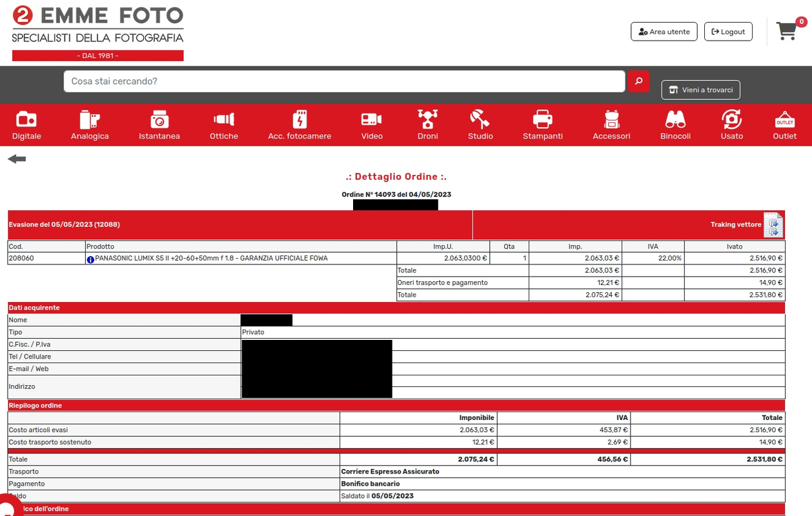Screen dimensions: 812x516
Task: Go back using the arrow icon
Action: tap(17, 159)
